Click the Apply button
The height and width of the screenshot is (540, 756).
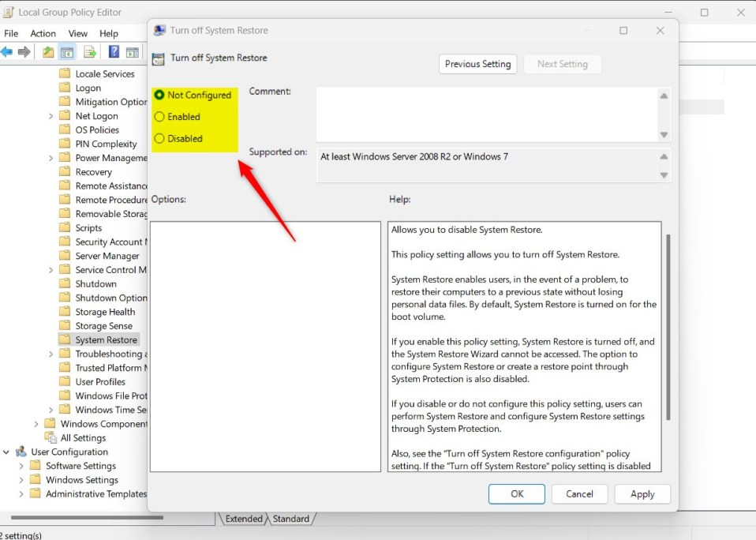642,494
